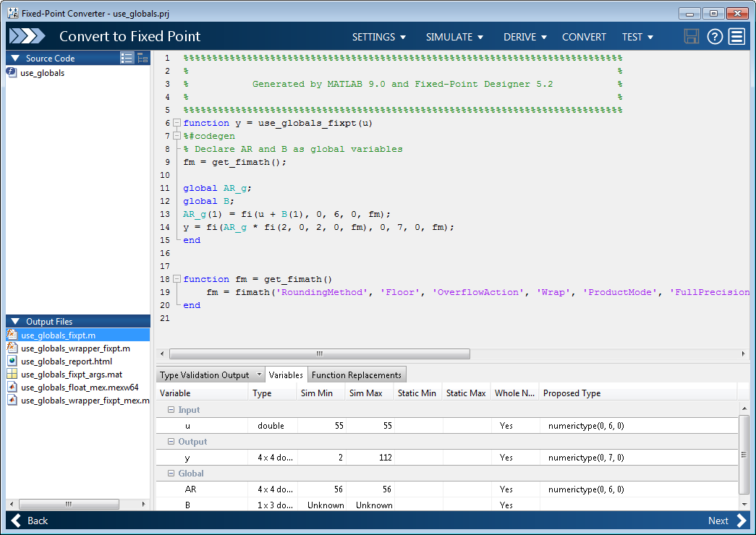
Task: Click the save project floppy disk icon
Action: (x=692, y=37)
